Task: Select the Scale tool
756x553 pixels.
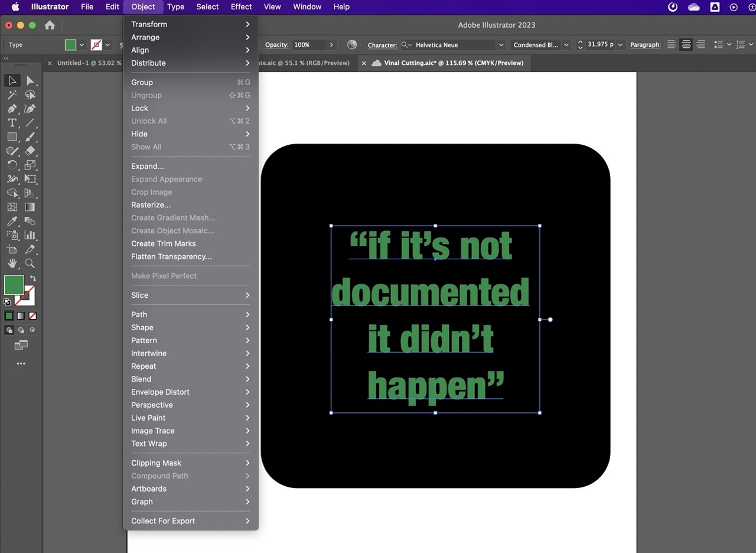Action: (30, 165)
